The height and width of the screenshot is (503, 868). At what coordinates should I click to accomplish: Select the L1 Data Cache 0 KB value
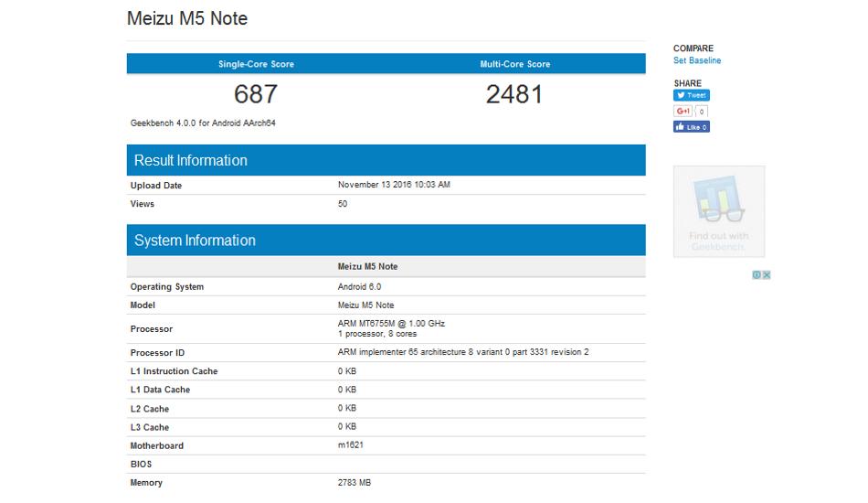347,390
